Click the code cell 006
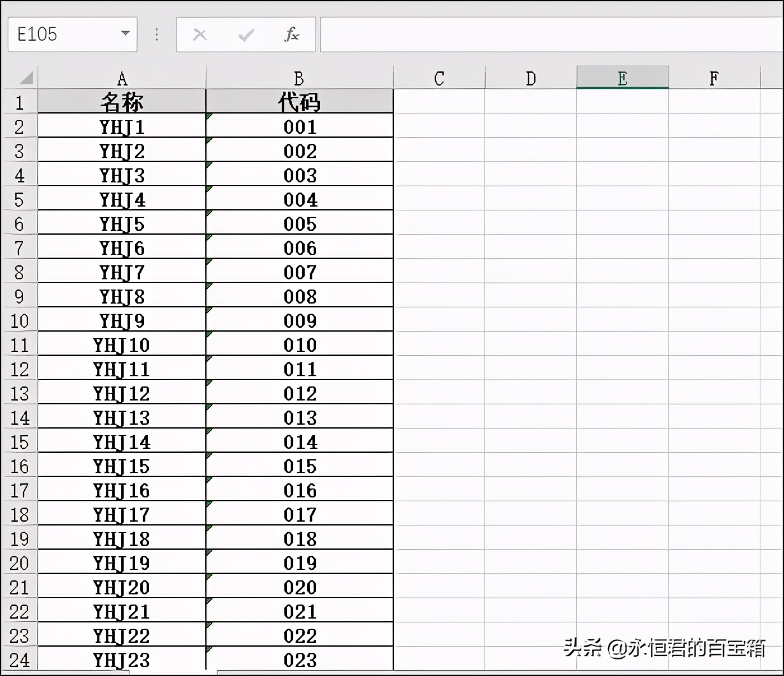 coord(300,247)
